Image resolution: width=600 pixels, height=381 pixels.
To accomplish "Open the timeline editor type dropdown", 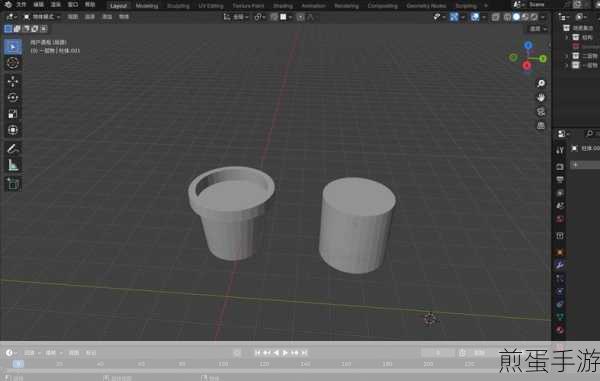I will coord(11,353).
